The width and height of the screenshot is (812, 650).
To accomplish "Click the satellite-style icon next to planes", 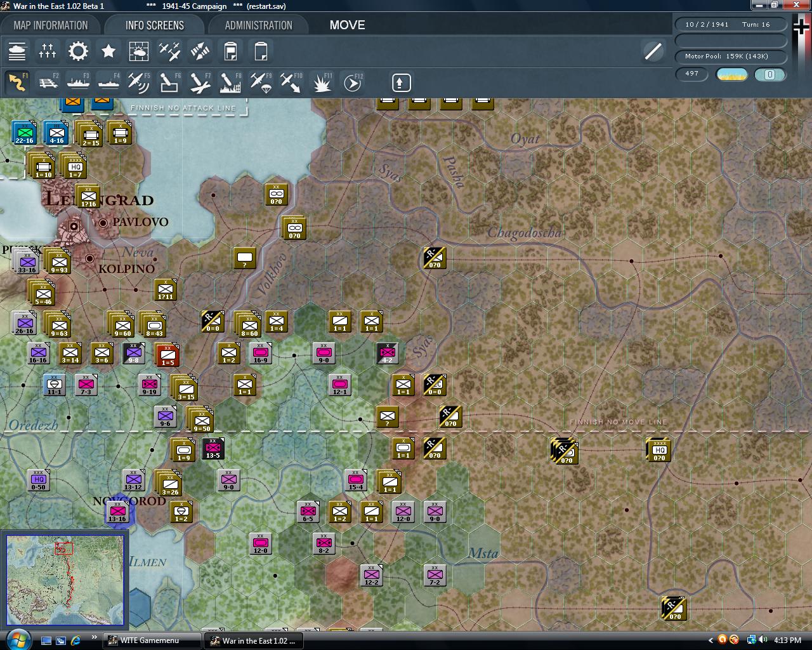I will coord(200,51).
